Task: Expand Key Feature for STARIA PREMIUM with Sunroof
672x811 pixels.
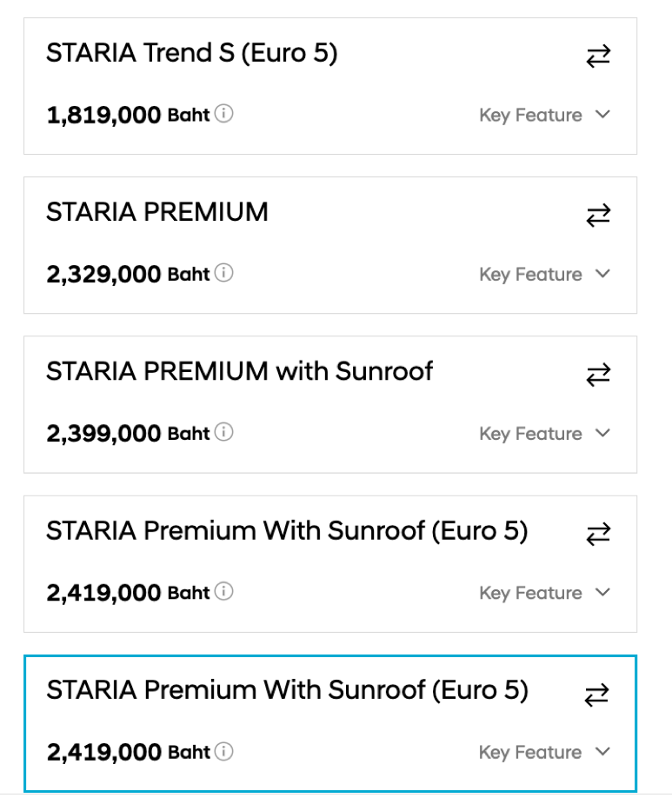Action: click(545, 434)
